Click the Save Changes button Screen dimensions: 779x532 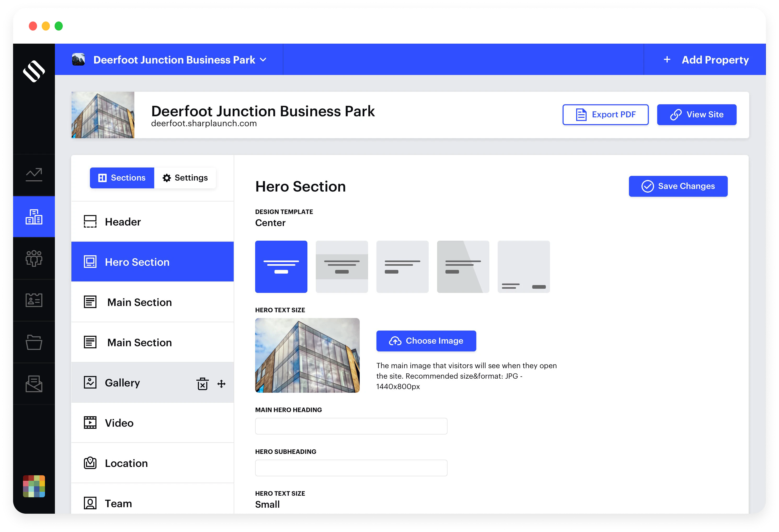(x=678, y=186)
